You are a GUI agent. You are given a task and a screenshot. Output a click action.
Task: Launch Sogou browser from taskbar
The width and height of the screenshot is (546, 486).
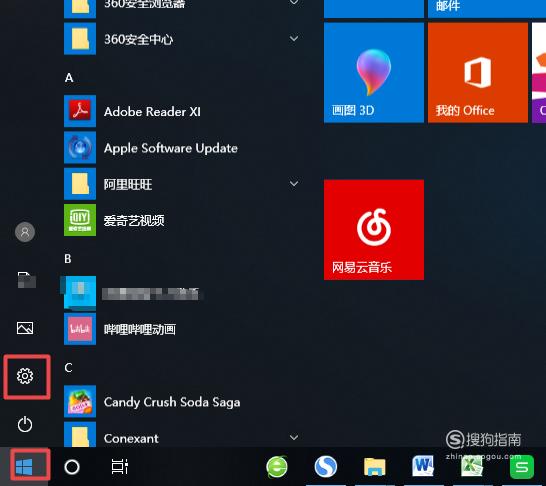coord(326,467)
